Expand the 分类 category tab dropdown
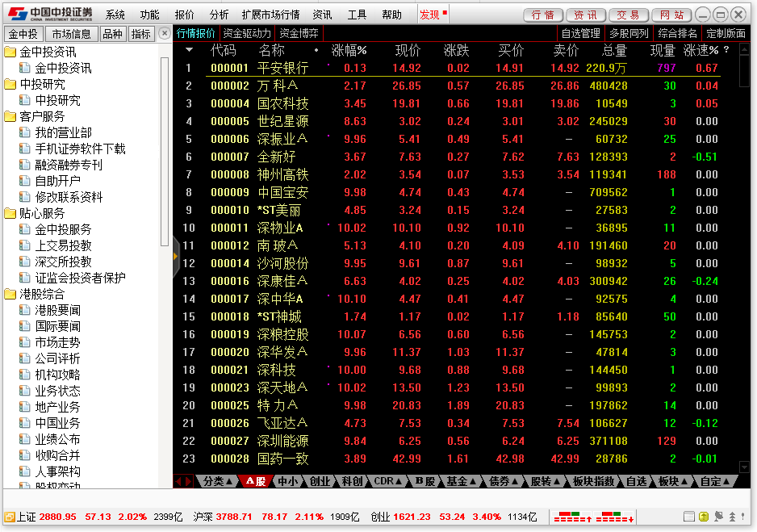757x532 pixels. pyautogui.click(x=218, y=481)
